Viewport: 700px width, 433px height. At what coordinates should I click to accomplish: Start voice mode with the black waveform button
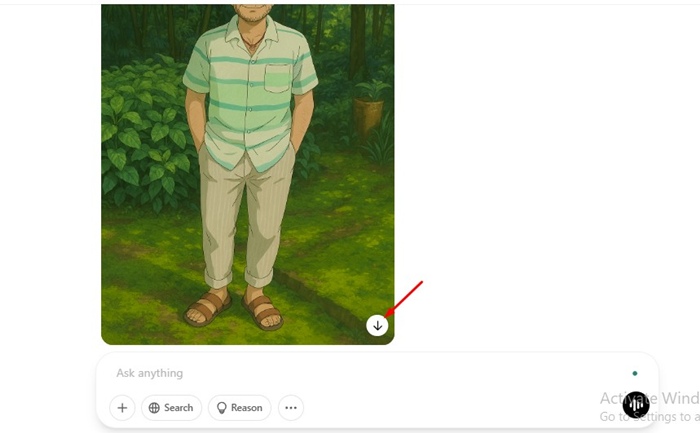[636, 405]
